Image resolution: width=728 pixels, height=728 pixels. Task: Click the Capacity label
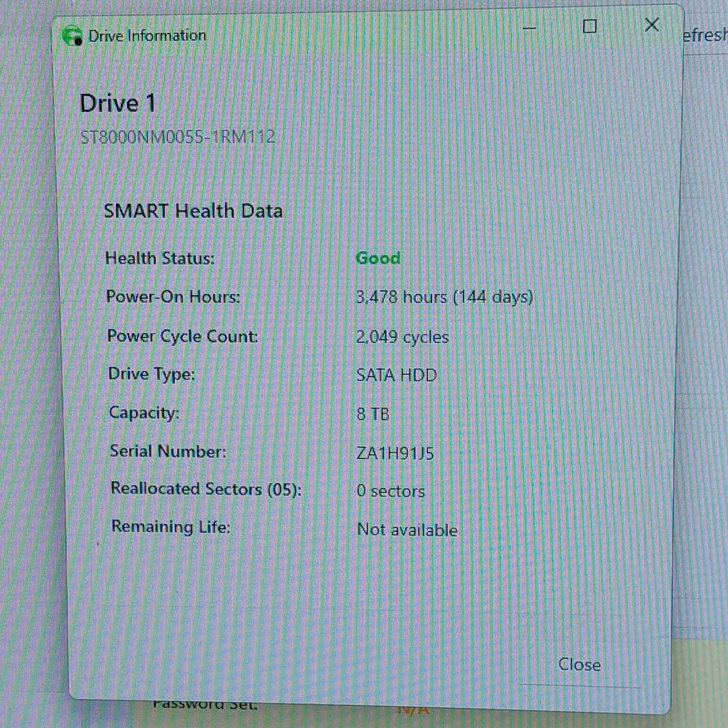tap(144, 413)
